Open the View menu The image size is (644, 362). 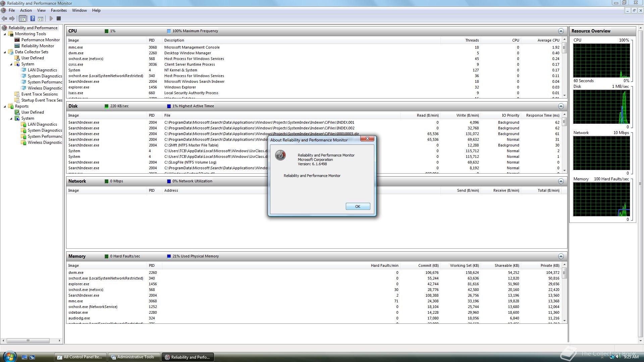[x=41, y=10]
